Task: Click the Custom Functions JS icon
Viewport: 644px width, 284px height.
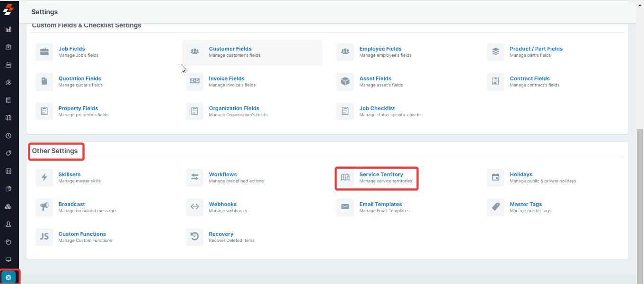Action: coord(44,237)
